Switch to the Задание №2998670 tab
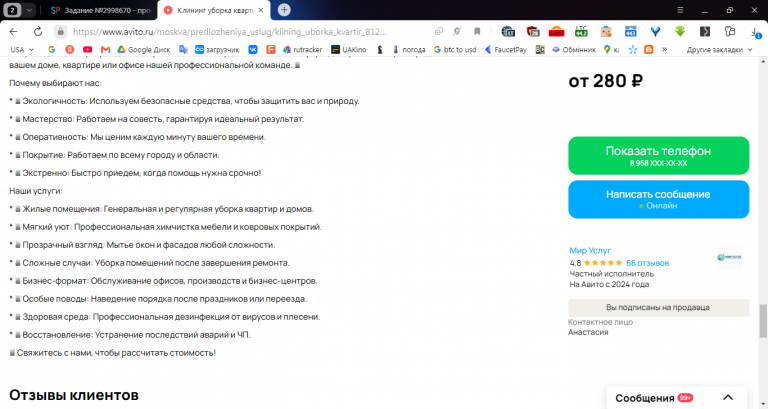The height and width of the screenshot is (409, 768). [x=102, y=10]
